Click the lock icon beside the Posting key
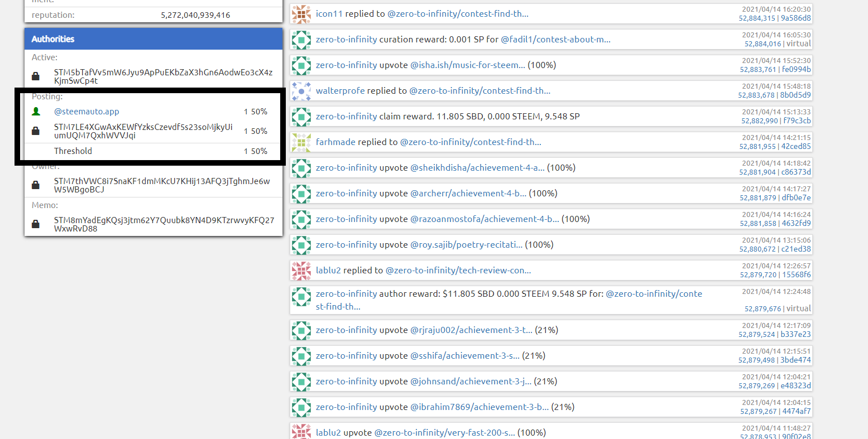This screenshot has height=439, width=868. [36, 131]
